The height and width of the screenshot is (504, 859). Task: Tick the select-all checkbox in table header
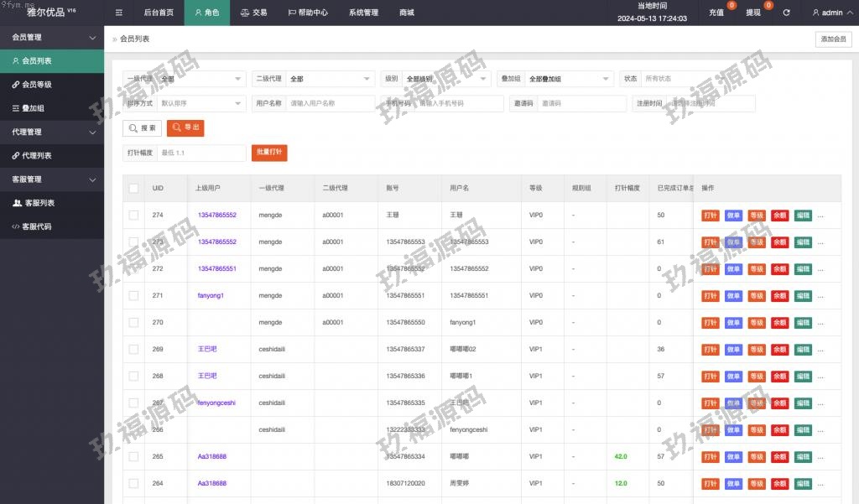(133, 189)
